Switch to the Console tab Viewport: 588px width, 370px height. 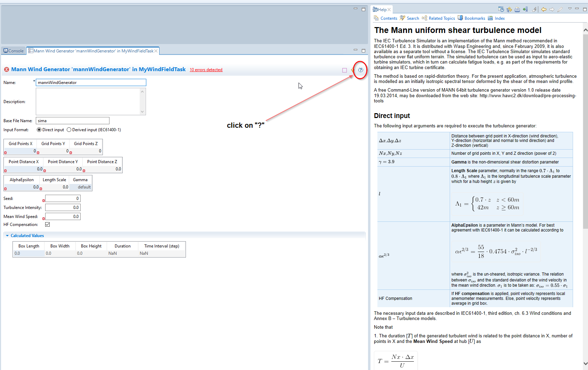14,51
